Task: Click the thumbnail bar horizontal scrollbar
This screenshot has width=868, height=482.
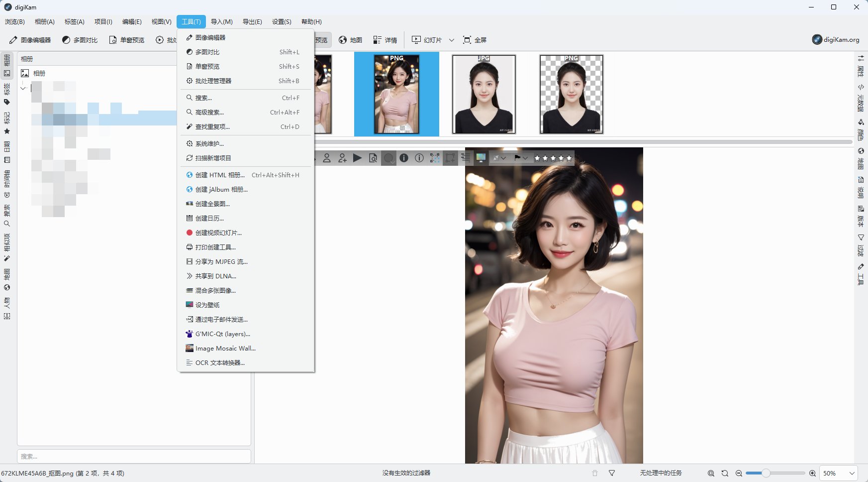Action: [583, 142]
